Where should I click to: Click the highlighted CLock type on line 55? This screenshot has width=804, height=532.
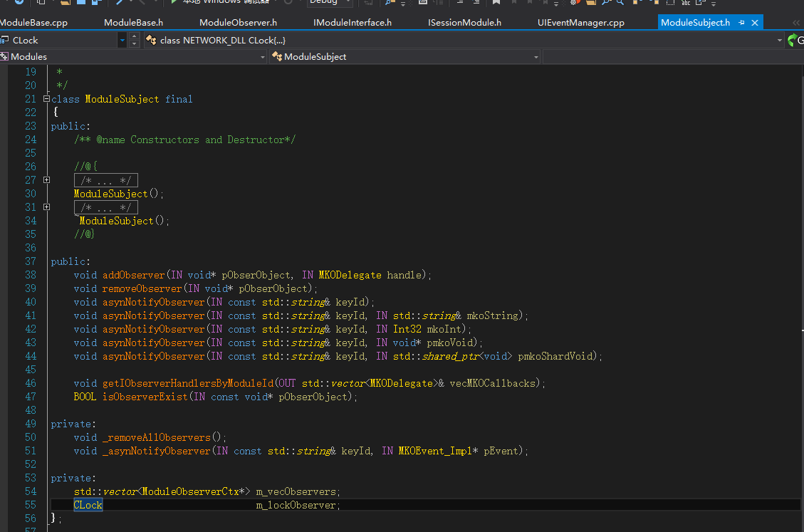(x=88, y=505)
